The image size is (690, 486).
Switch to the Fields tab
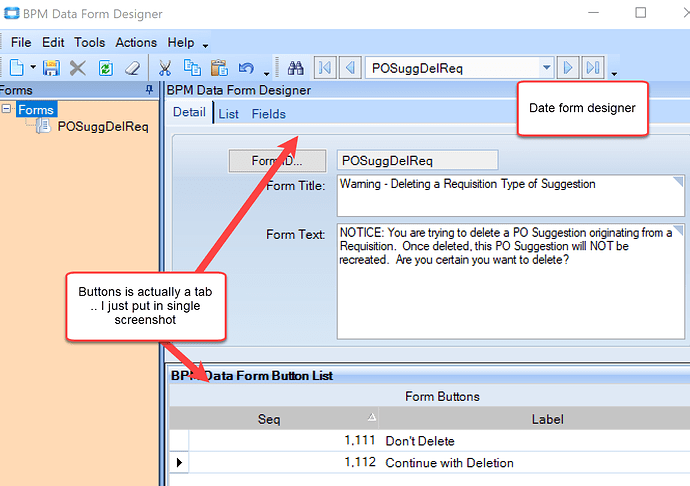(268, 114)
